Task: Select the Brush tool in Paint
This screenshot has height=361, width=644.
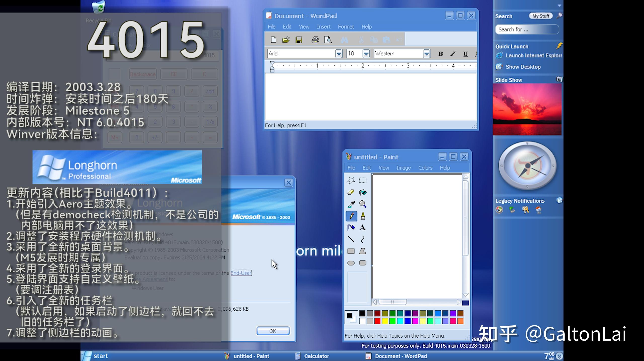Action: pos(363,216)
